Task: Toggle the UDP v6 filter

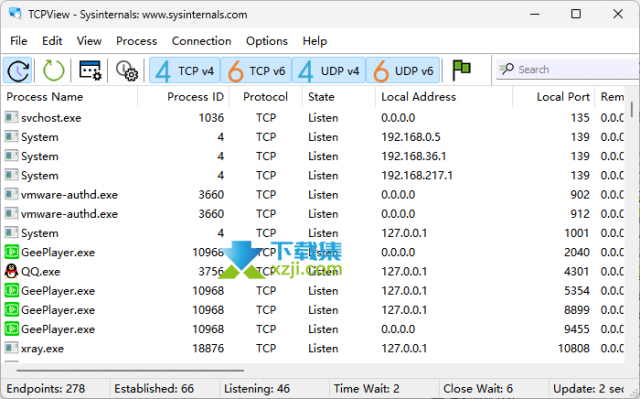Action: [403, 71]
